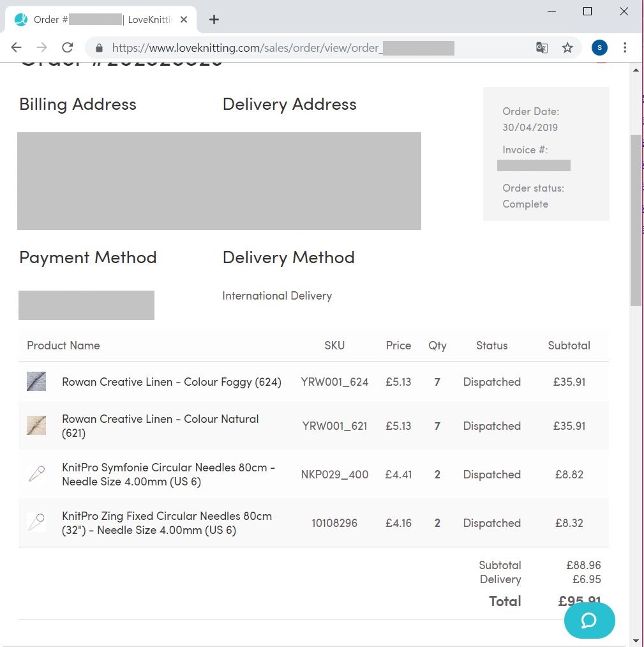Click the vertical scrollbar thumb
The image size is (644, 647).
pos(636,220)
